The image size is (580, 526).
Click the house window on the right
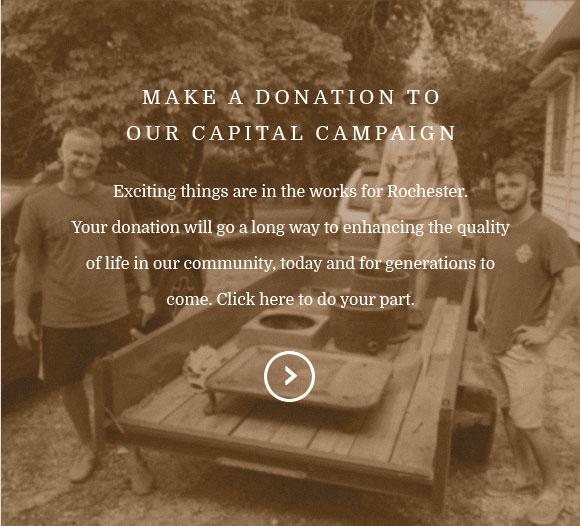pos(559,128)
